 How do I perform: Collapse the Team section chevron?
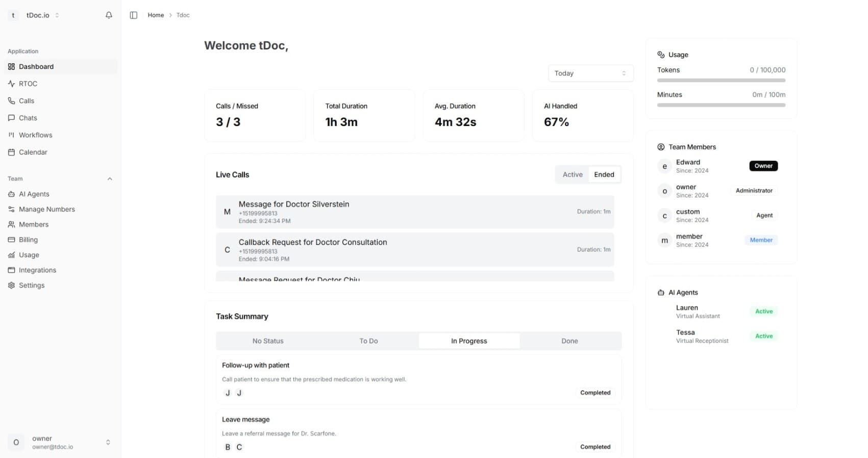(110, 179)
